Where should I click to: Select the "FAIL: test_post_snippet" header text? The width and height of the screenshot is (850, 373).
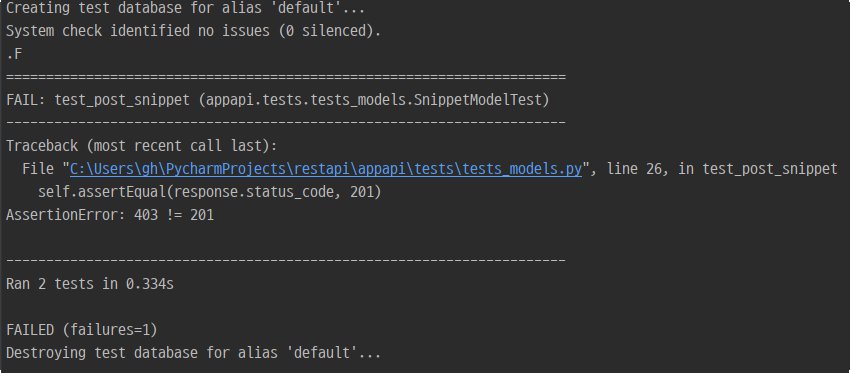pyautogui.click(x=98, y=100)
